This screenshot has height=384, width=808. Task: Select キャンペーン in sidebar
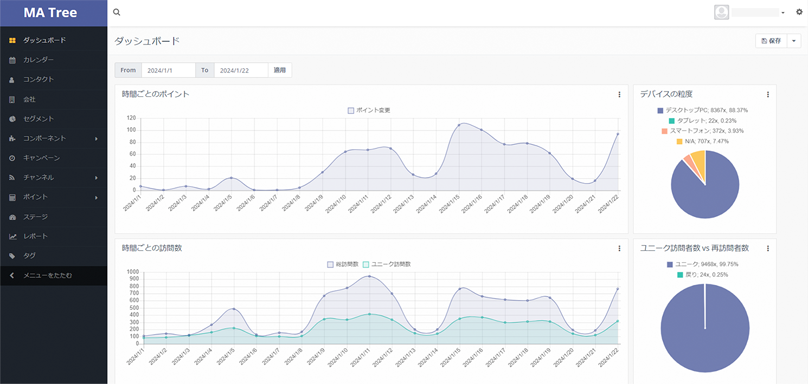pyautogui.click(x=54, y=158)
